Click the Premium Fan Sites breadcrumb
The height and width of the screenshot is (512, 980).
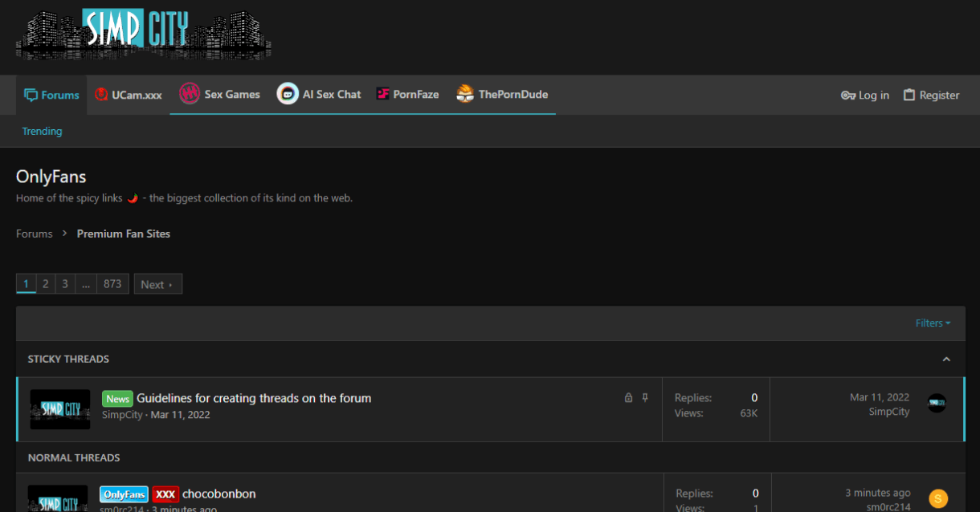tap(124, 234)
